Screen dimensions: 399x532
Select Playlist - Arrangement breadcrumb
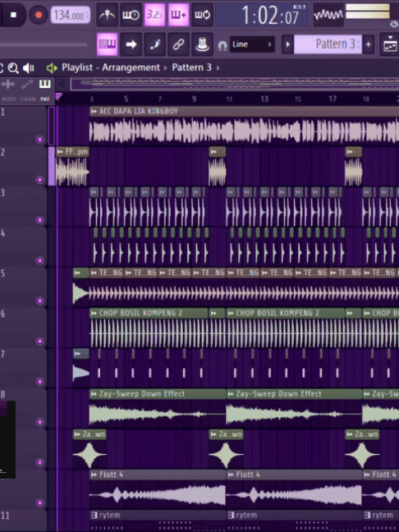click(111, 67)
